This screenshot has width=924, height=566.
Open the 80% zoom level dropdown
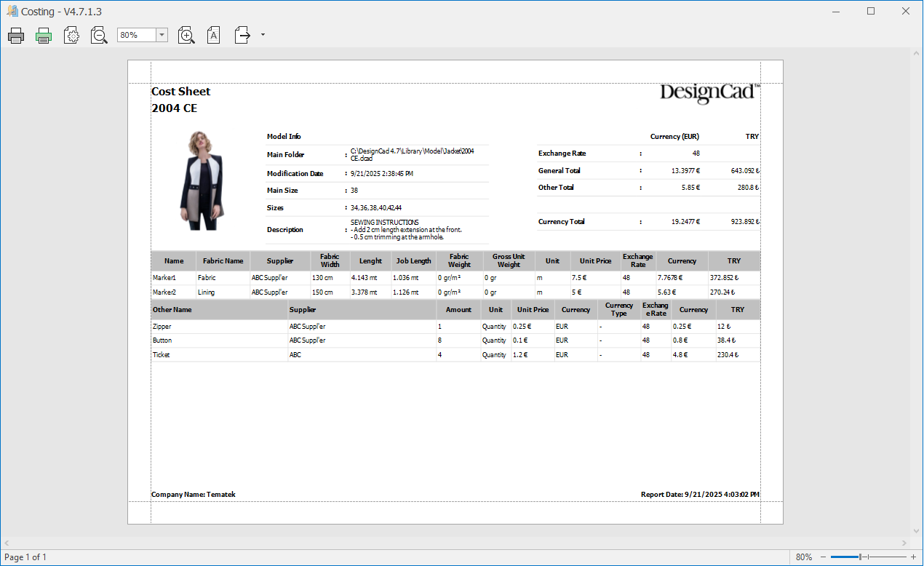(162, 35)
